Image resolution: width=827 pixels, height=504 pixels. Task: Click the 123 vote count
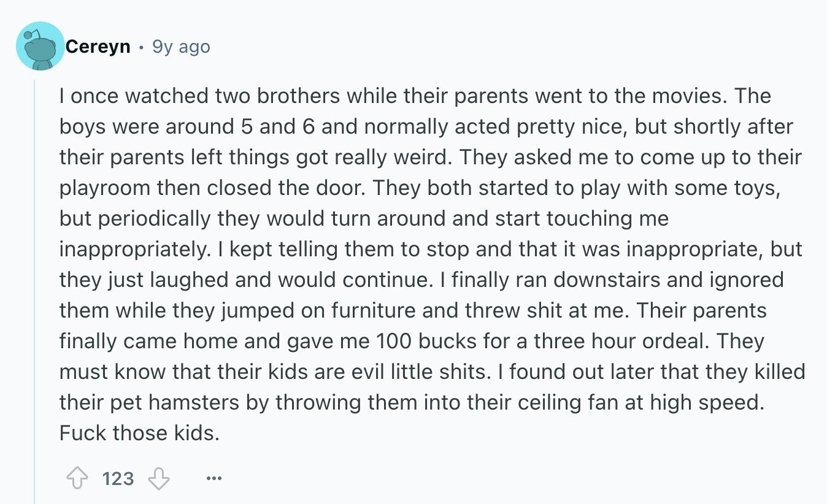(x=118, y=478)
